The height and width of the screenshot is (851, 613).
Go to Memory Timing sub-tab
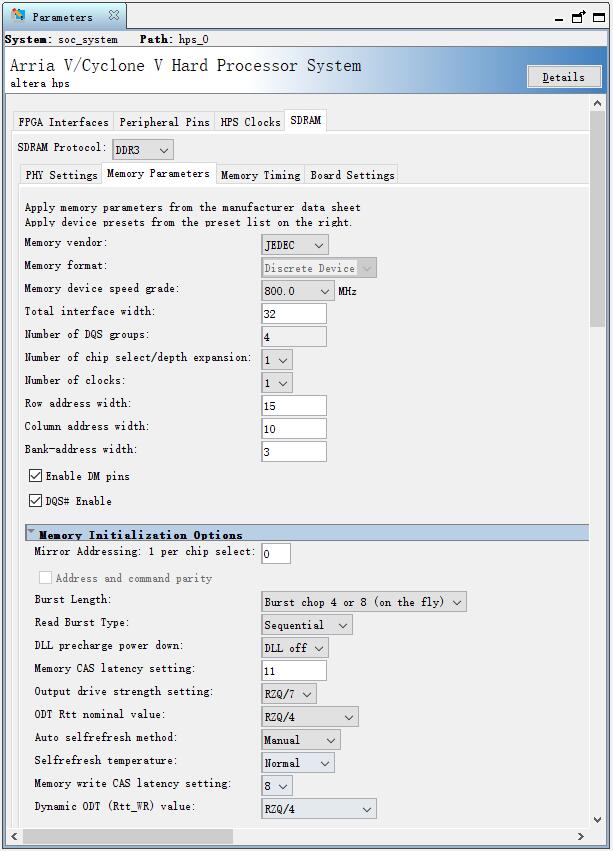click(x=261, y=175)
